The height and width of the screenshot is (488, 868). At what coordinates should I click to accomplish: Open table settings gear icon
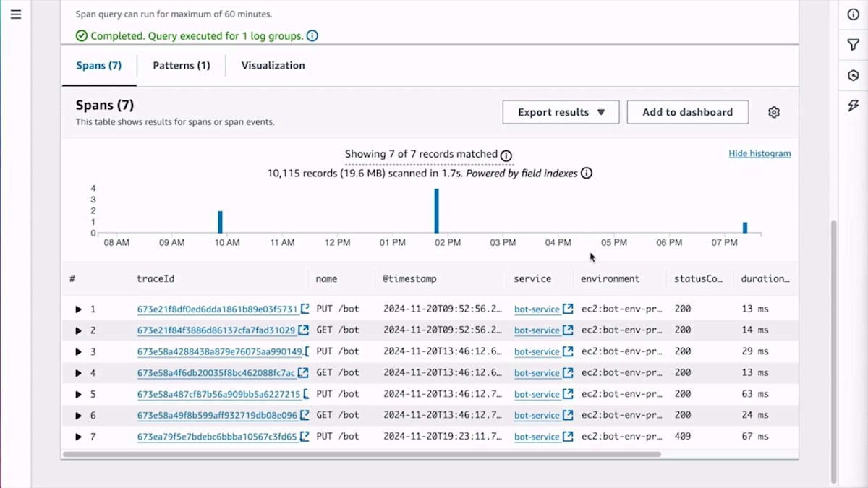pyautogui.click(x=774, y=112)
